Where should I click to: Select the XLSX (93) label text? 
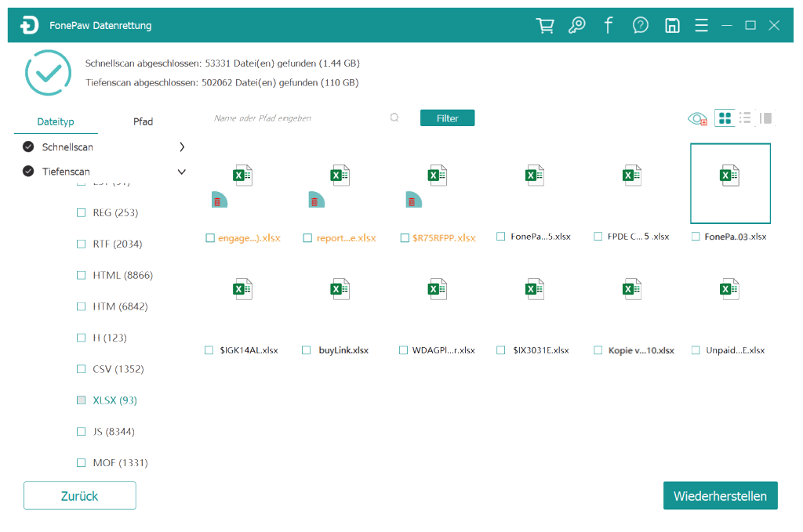tap(114, 400)
